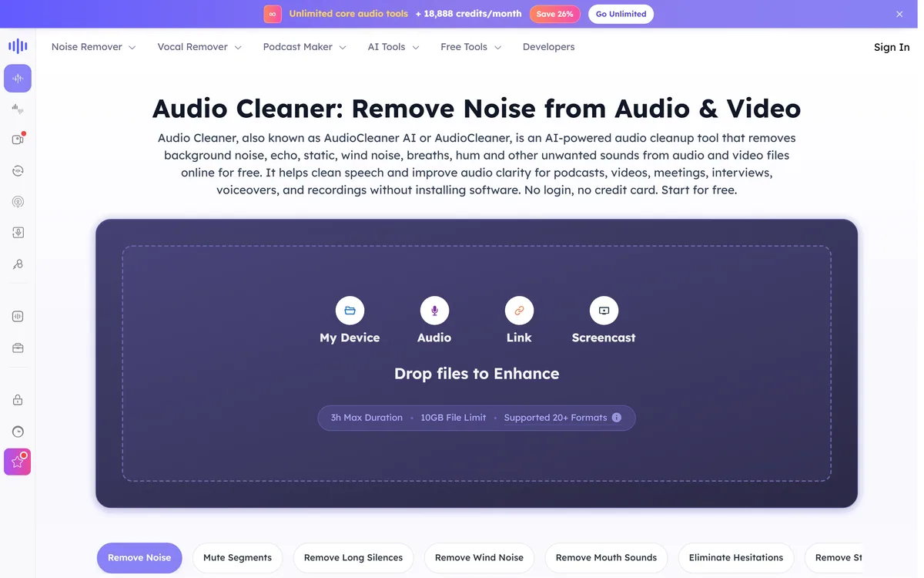Open the key-shaped sidebar icon

pyautogui.click(x=18, y=264)
